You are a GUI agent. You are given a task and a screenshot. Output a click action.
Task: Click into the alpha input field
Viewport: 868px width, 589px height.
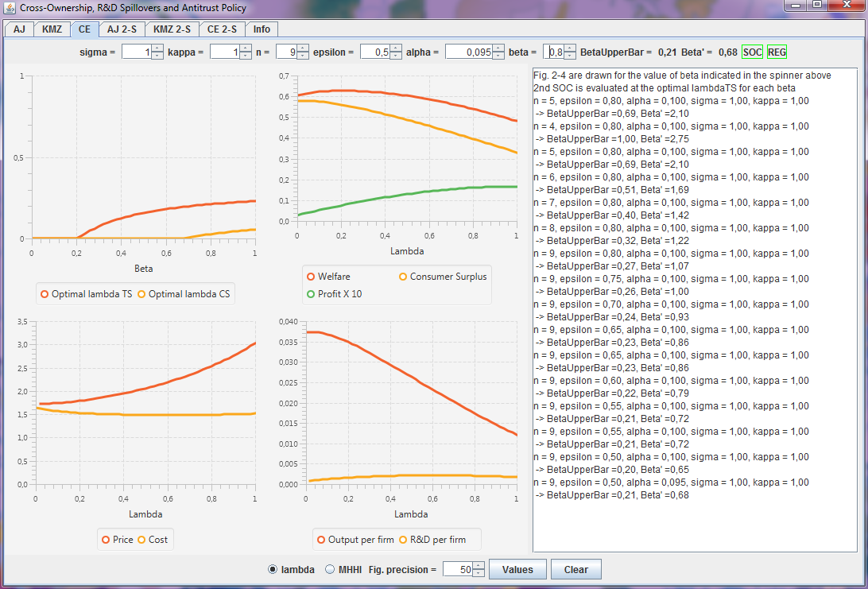pos(468,52)
